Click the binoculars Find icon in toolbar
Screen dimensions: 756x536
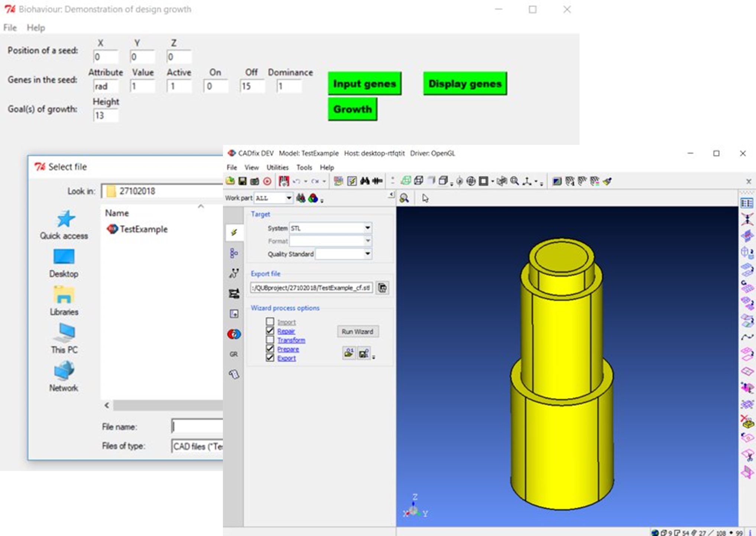pyautogui.click(x=365, y=181)
